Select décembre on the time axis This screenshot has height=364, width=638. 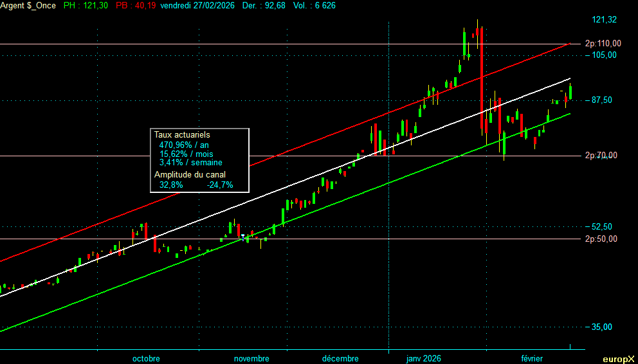pos(340,359)
